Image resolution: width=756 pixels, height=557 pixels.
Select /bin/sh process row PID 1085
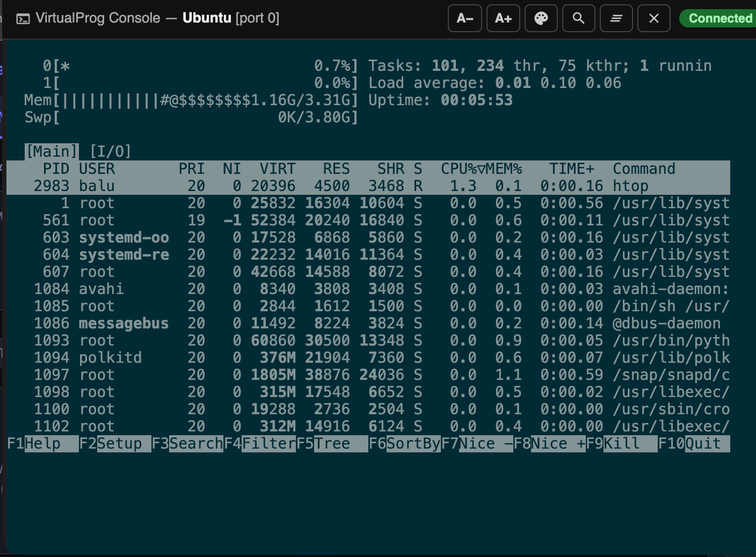point(368,306)
